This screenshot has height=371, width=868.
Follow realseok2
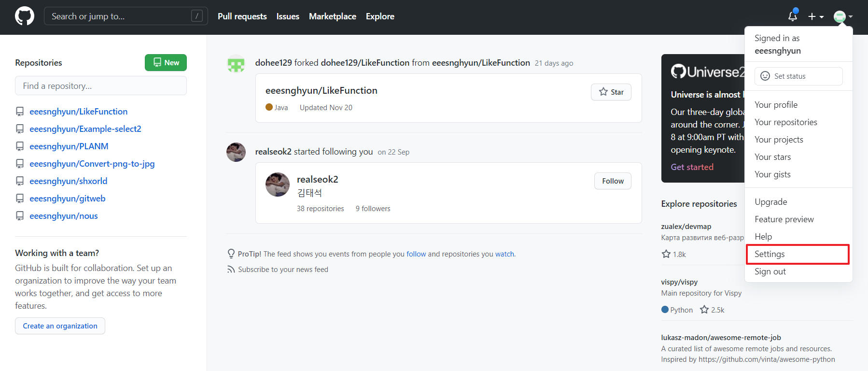(x=613, y=181)
